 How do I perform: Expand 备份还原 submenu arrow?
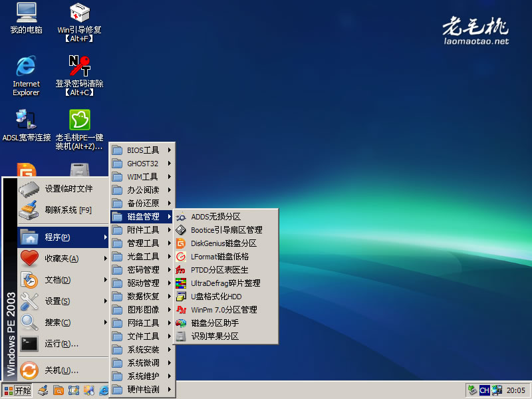pyautogui.click(x=170, y=203)
